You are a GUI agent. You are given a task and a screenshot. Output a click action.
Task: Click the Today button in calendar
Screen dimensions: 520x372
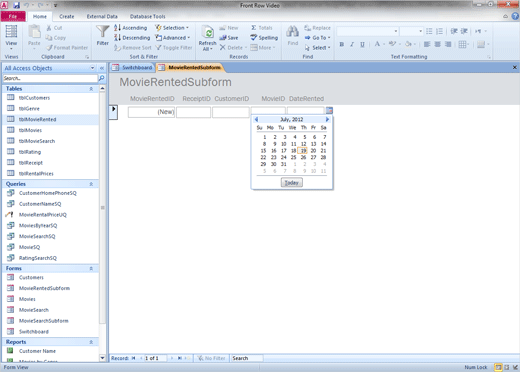point(292,183)
